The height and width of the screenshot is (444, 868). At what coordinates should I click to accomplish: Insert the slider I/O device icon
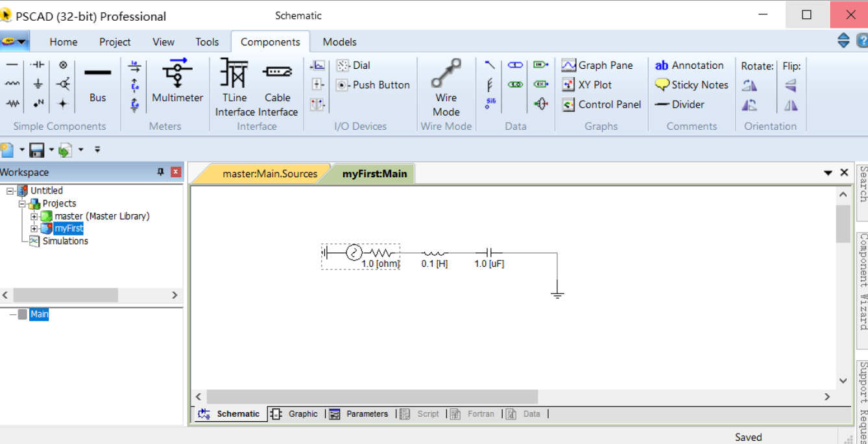point(317,84)
